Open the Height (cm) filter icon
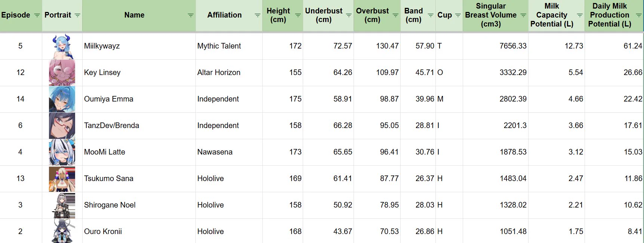Screen dimensions: 644x243 (x=298, y=15)
